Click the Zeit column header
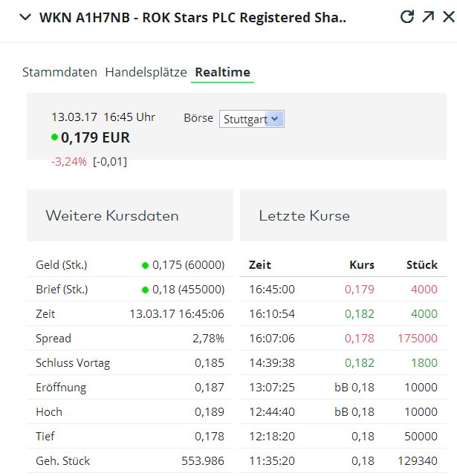This screenshot has width=457, height=476. (260, 265)
